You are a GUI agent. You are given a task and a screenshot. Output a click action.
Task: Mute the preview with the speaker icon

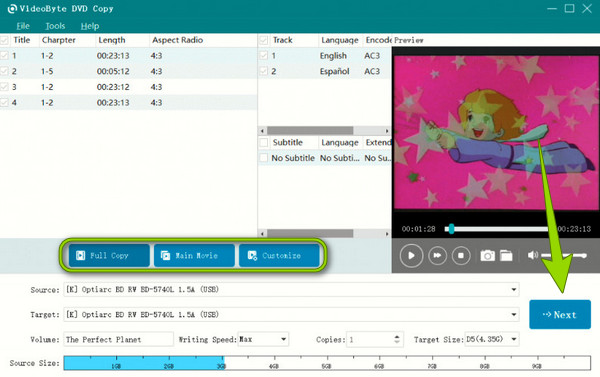[x=532, y=255]
